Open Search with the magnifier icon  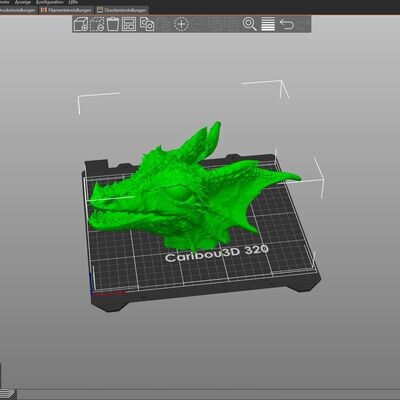250,24
